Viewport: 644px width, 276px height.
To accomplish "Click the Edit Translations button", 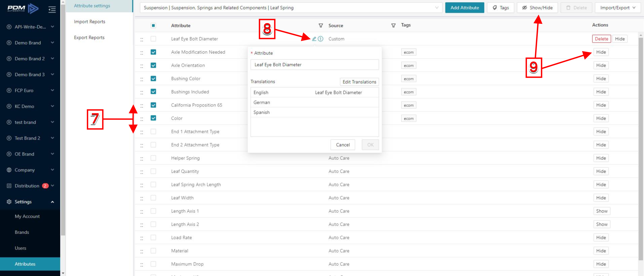I will pos(359,82).
